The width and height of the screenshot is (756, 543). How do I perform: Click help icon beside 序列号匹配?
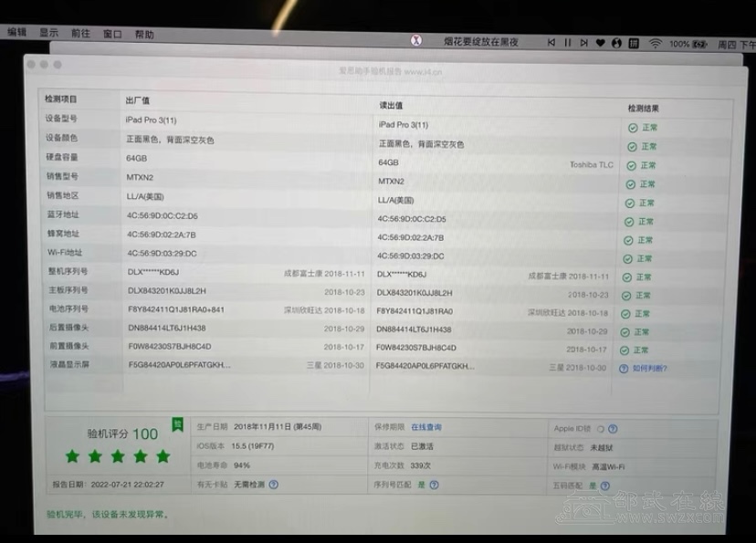pos(435,485)
